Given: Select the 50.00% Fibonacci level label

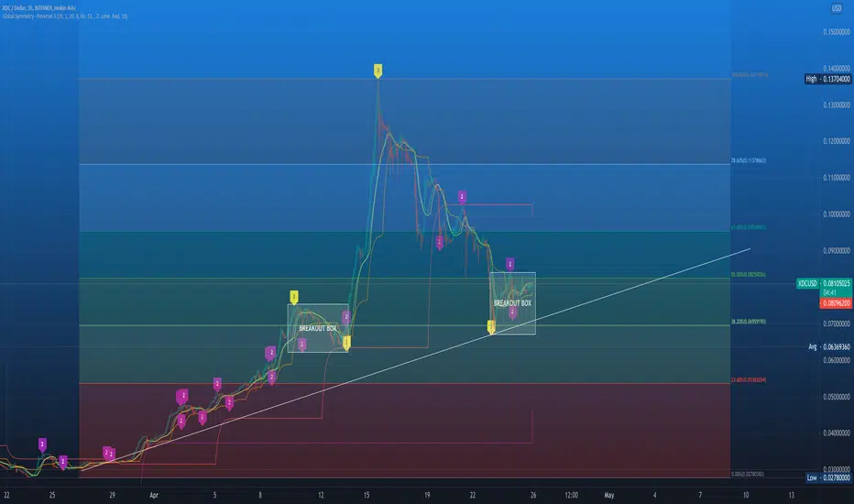Looking at the screenshot, I should point(749,275).
